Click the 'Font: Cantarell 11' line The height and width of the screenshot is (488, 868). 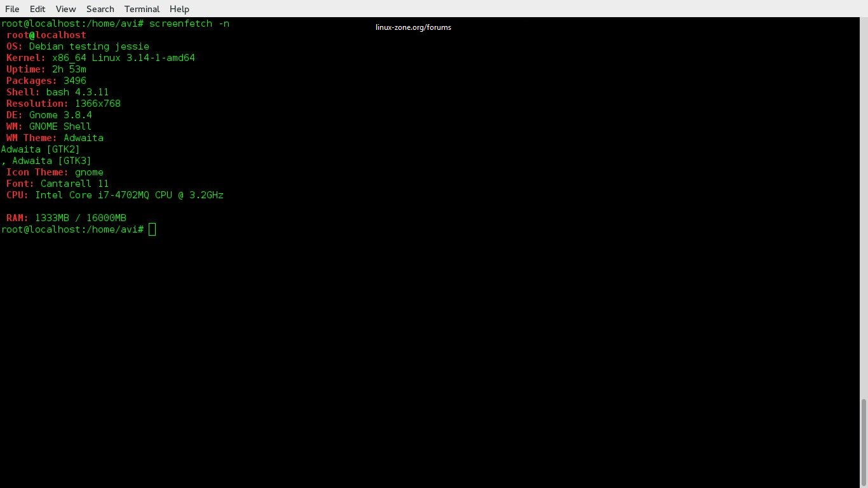coord(57,184)
